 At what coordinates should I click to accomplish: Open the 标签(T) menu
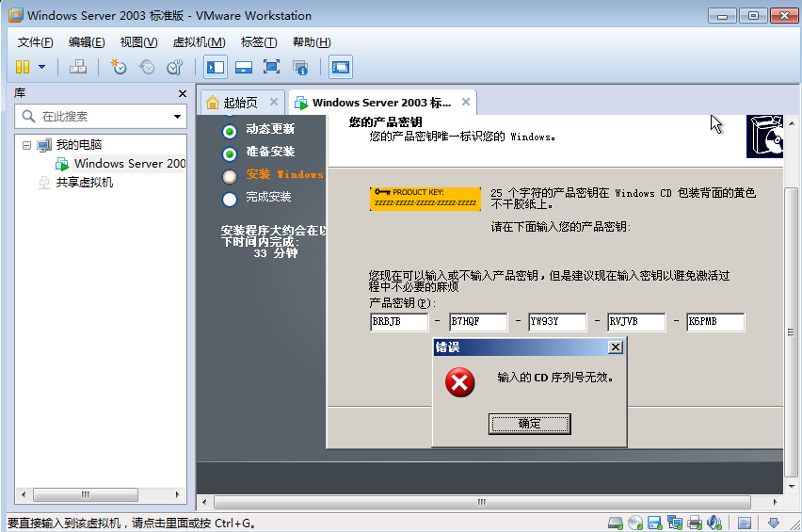259,42
